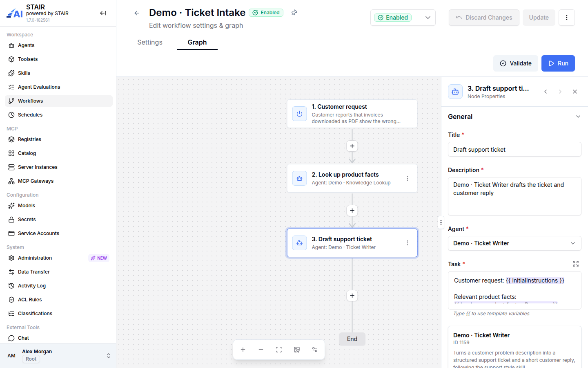The width and height of the screenshot is (588, 368).
Task: Select the Customer request node
Action: (x=352, y=114)
